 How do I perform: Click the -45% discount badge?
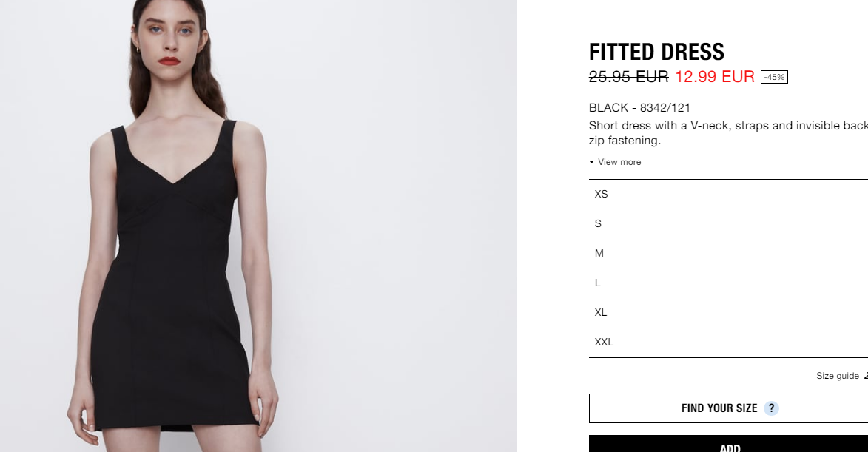click(774, 77)
